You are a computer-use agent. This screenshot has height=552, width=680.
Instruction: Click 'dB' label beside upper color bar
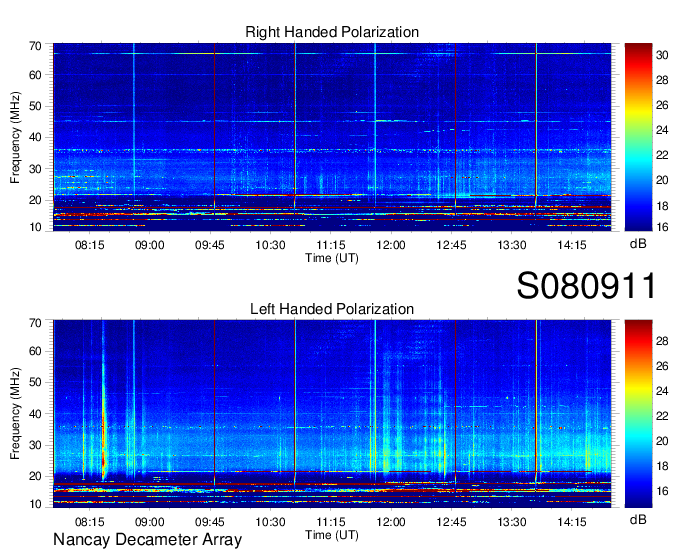(638, 244)
